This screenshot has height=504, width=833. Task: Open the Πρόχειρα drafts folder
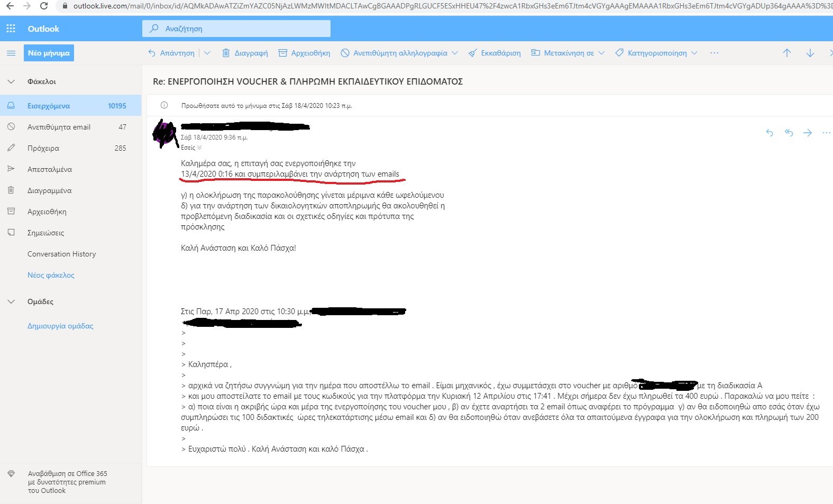click(43, 148)
